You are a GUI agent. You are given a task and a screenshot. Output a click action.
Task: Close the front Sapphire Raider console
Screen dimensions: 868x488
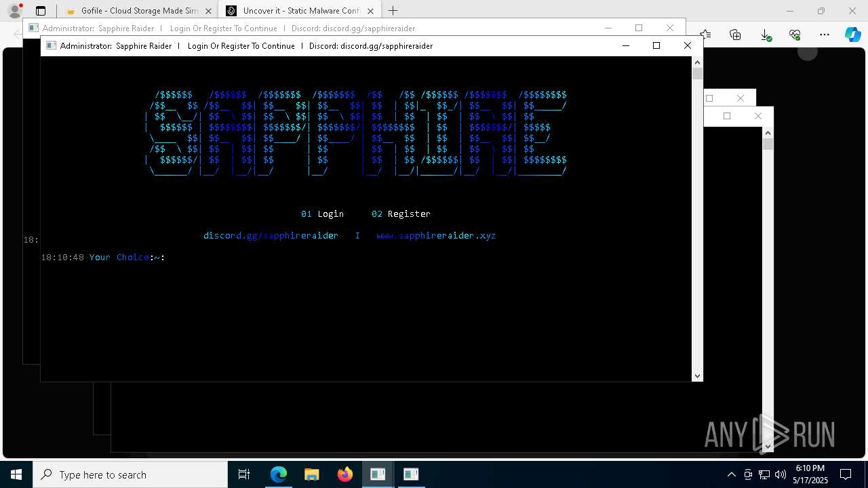pyautogui.click(x=687, y=45)
